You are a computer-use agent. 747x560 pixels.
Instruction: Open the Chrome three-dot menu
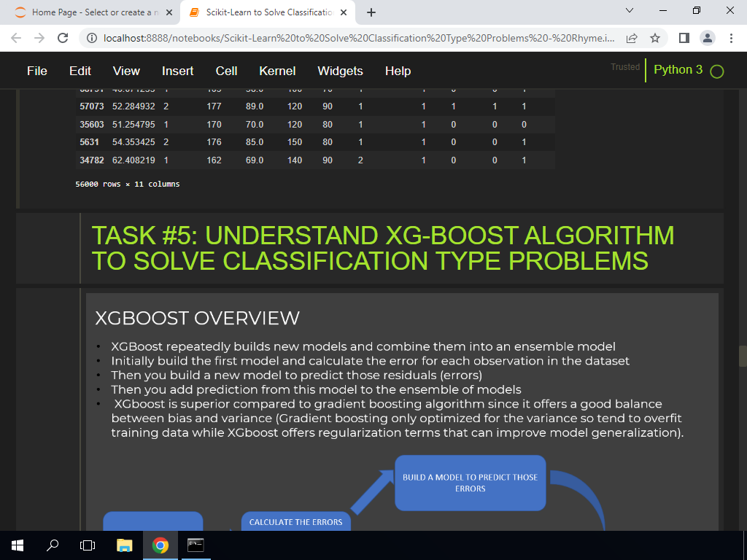tap(731, 38)
